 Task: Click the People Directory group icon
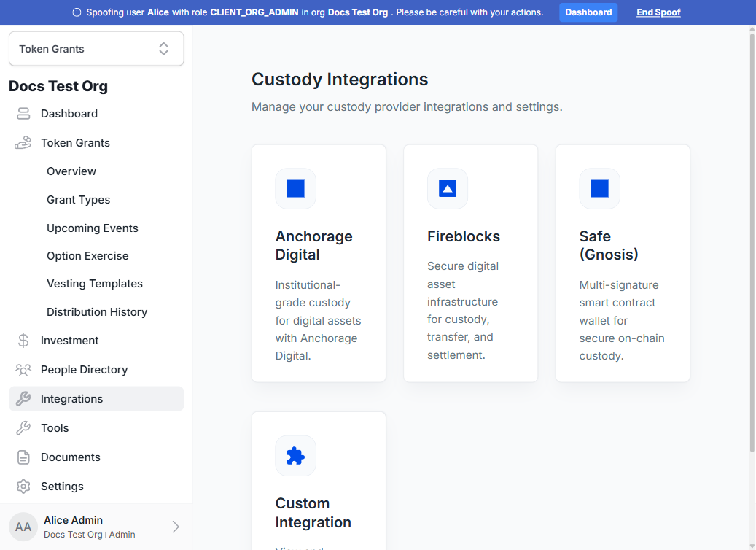click(23, 370)
